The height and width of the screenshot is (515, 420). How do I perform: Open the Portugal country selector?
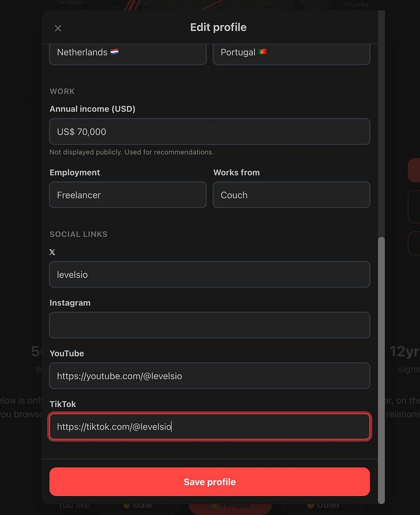[x=291, y=54]
